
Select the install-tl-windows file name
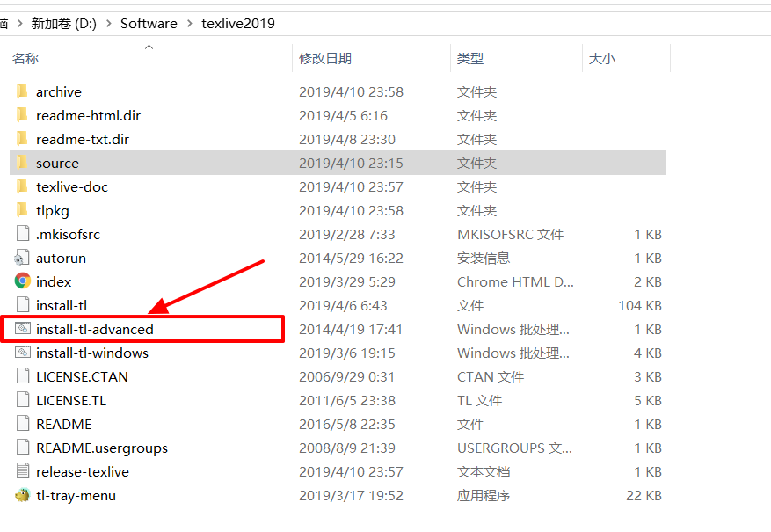[92, 353]
